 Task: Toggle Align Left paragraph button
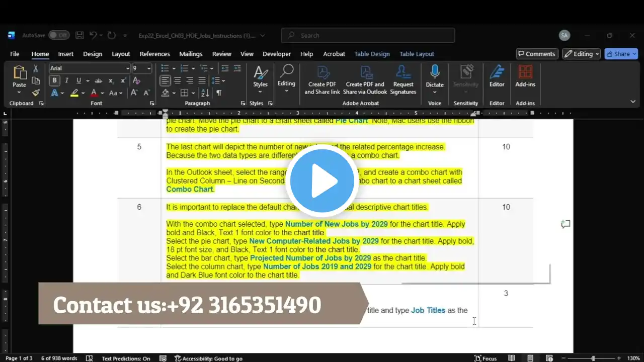tap(165, 80)
